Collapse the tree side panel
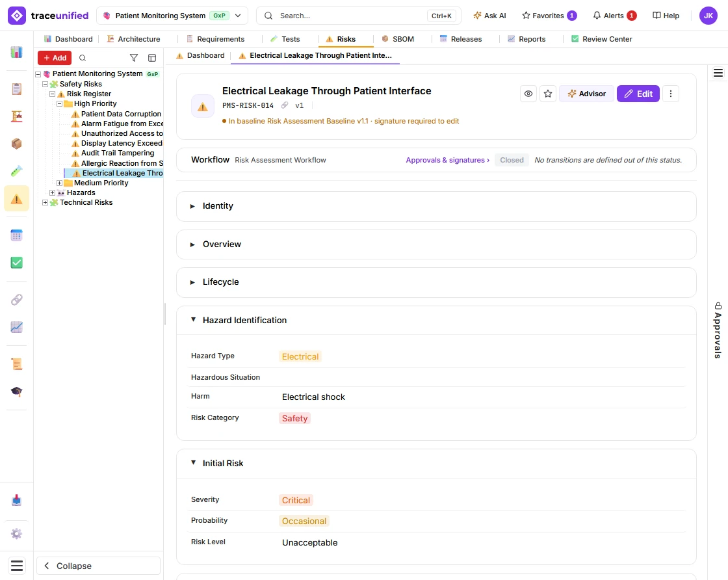 (x=98, y=566)
